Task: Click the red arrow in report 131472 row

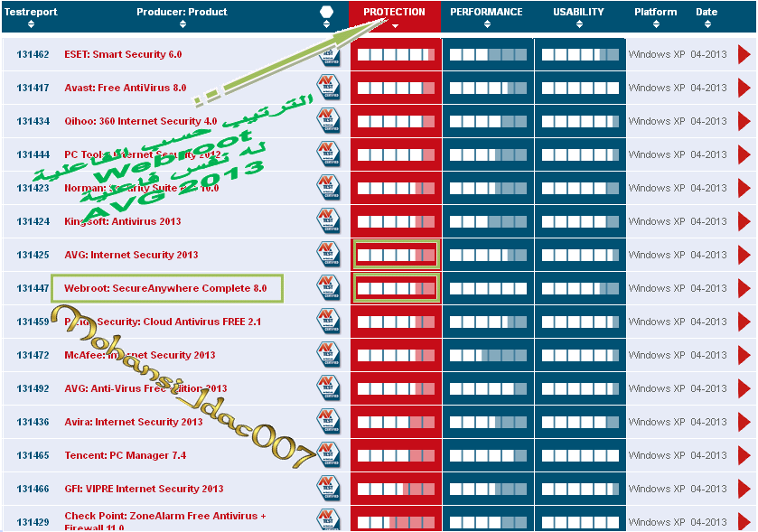Action: tap(744, 355)
